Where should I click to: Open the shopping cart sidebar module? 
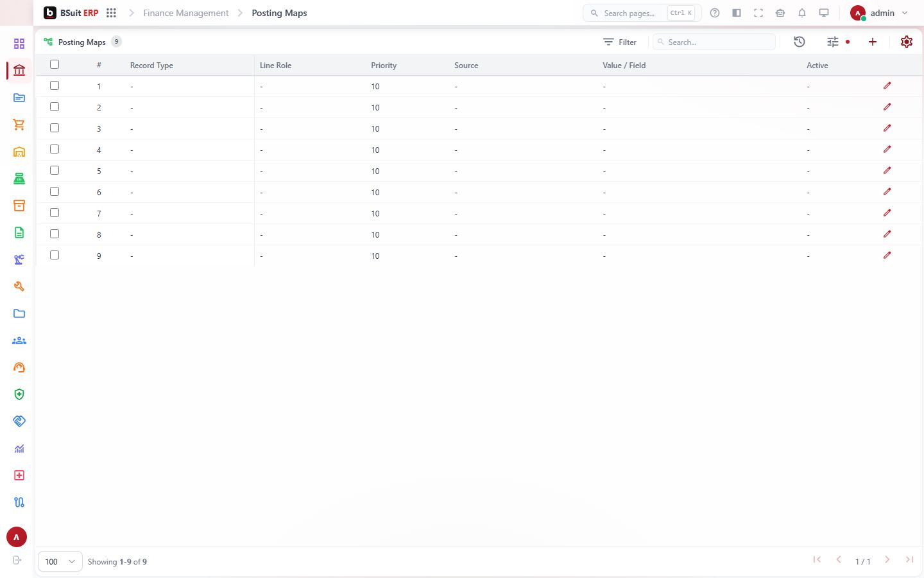pyautogui.click(x=19, y=125)
